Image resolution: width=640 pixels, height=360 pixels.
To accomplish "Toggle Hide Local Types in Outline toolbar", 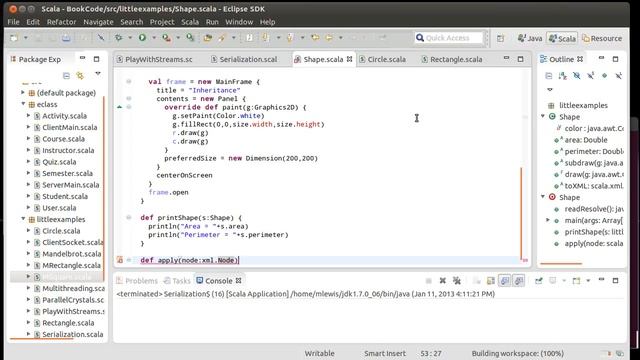I will point(618,76).
